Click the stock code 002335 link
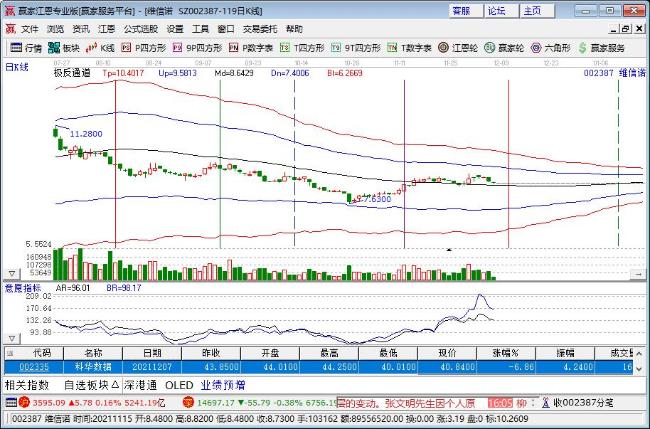 click(34, 367)
